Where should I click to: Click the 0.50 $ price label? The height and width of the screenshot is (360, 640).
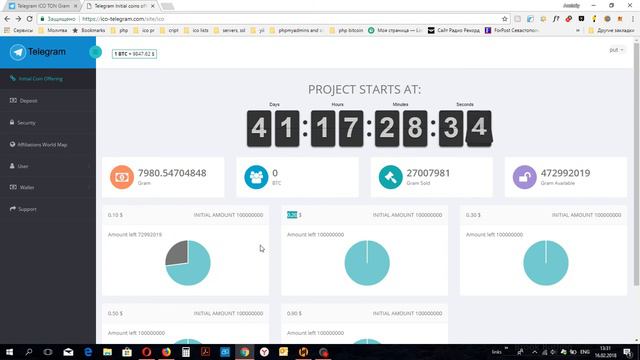(x=115, y=313)
